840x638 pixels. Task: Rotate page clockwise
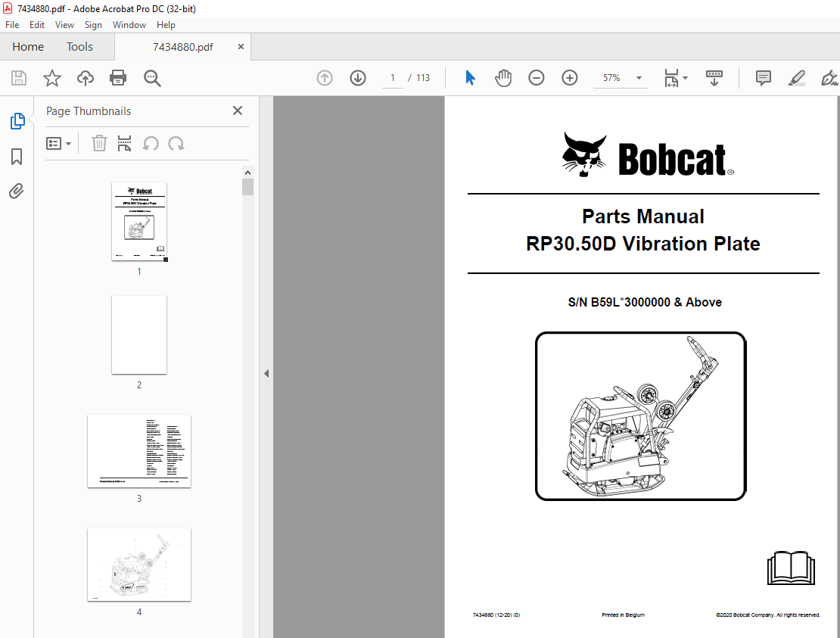tap(176, 144)
